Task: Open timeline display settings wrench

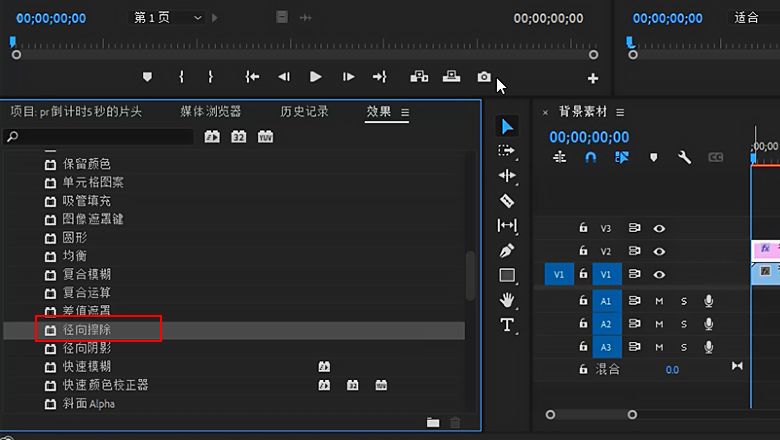Action: point(684,158)
